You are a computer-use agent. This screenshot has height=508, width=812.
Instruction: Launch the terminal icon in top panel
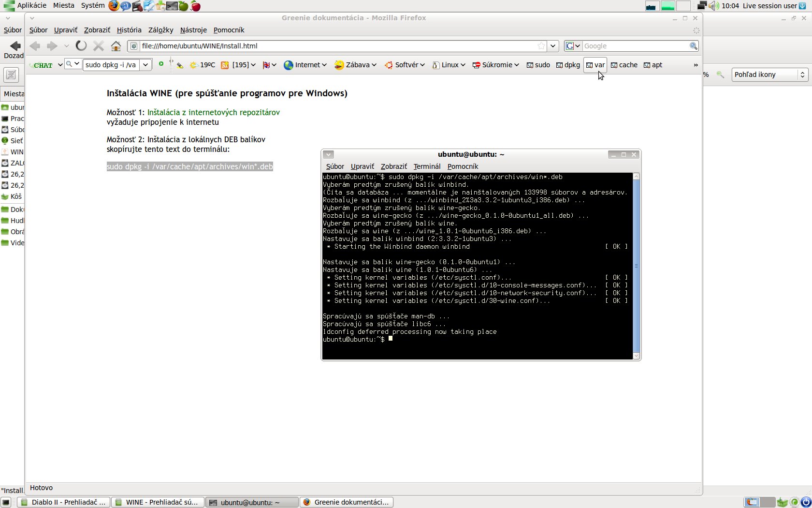tap(172, 6)
